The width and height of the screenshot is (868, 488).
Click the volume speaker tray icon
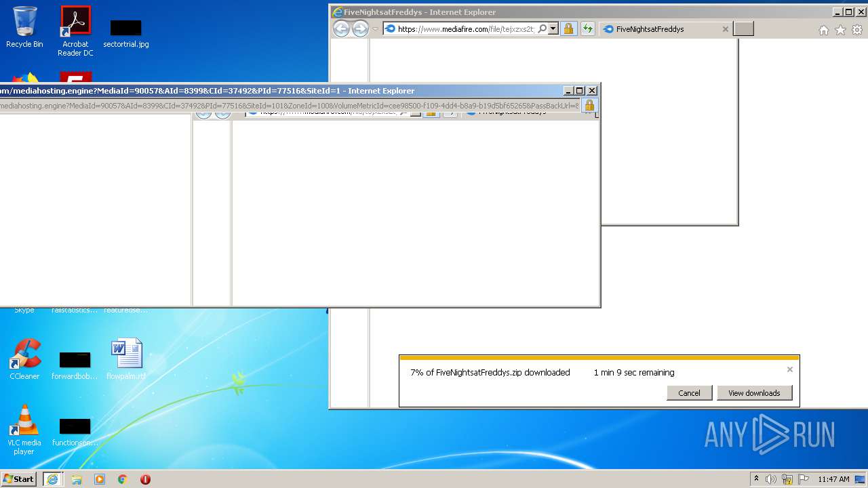[771, 479]
